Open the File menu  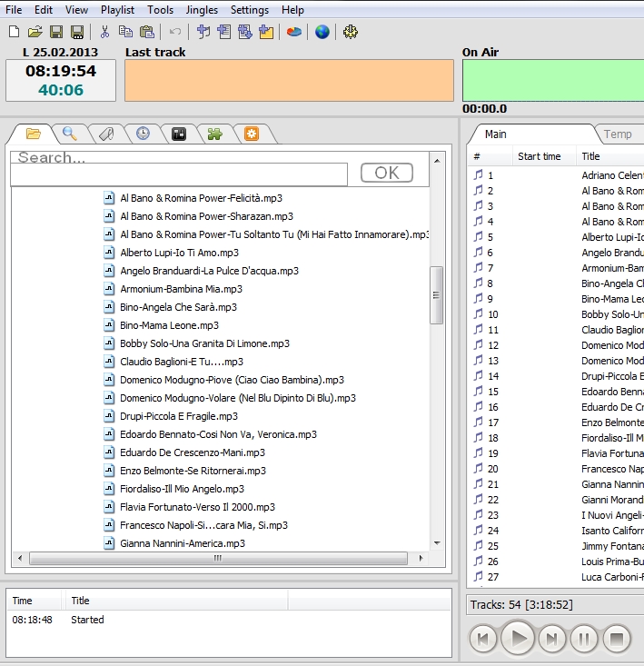point(14,10)
